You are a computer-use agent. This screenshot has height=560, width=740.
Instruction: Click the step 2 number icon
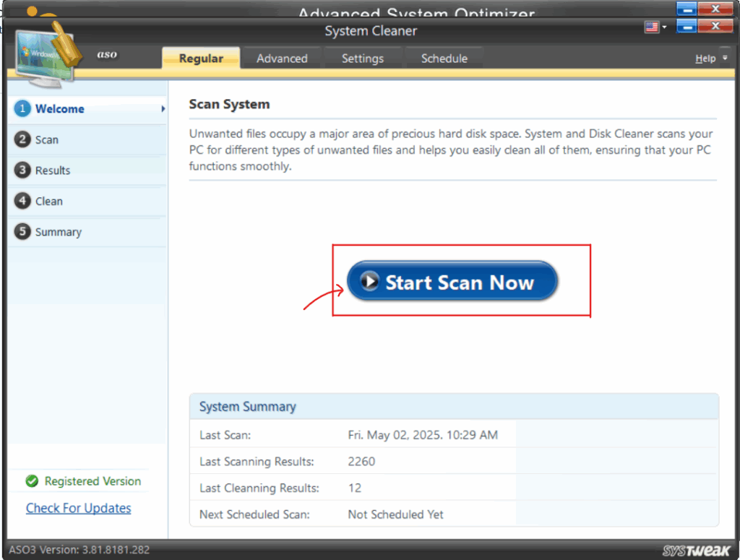[x=22, y=139]
